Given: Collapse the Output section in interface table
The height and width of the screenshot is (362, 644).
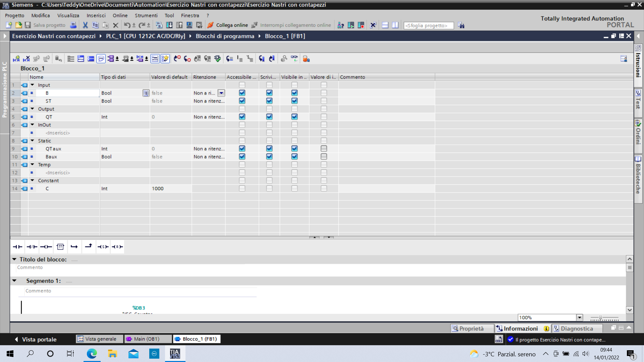Looking at the screenshot, I should (33, 109).
